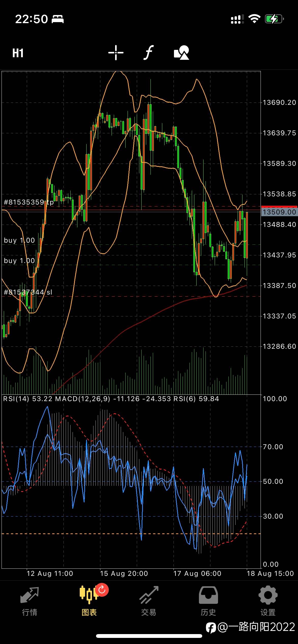The width and height of the screenshot is (298, 644).
Task: Tap the 50.00 RSI level label
Action: [273, 481]
